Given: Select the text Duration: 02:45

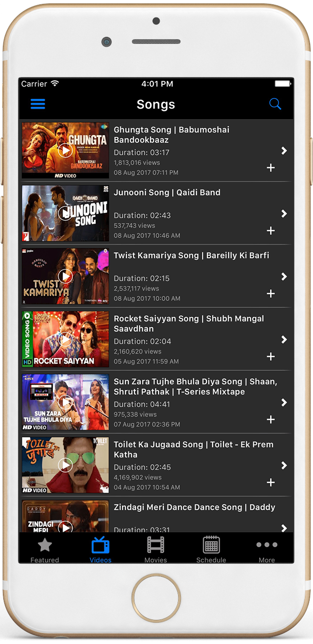Looking at the screenshot, I should click(x=143, y=467).
